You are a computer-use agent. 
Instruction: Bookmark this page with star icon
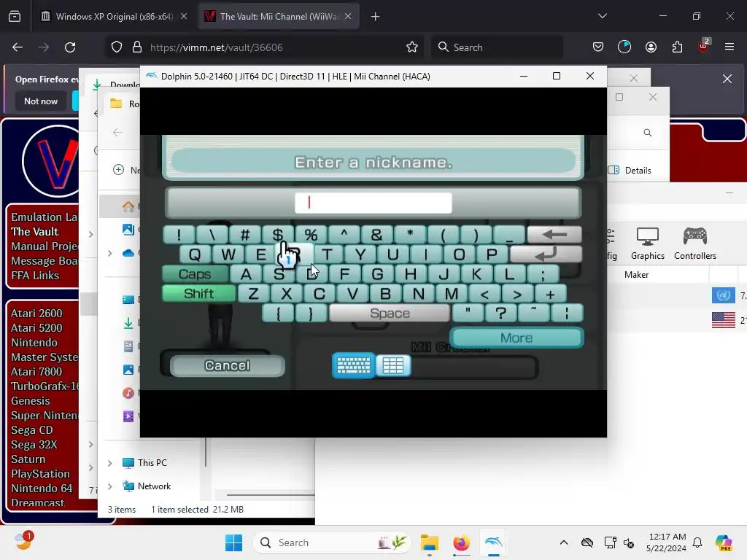pos(412,47)
